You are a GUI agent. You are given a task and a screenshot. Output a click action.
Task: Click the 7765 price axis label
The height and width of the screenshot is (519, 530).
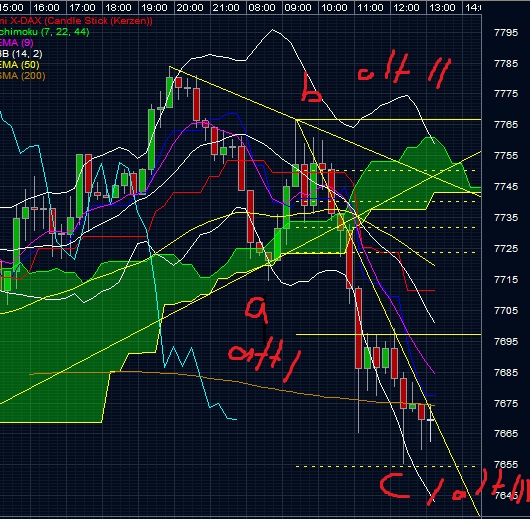point(506,125)
